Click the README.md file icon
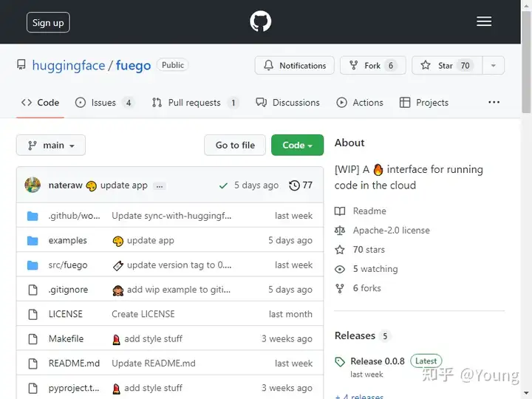532x399 pixels. [33, 364]
